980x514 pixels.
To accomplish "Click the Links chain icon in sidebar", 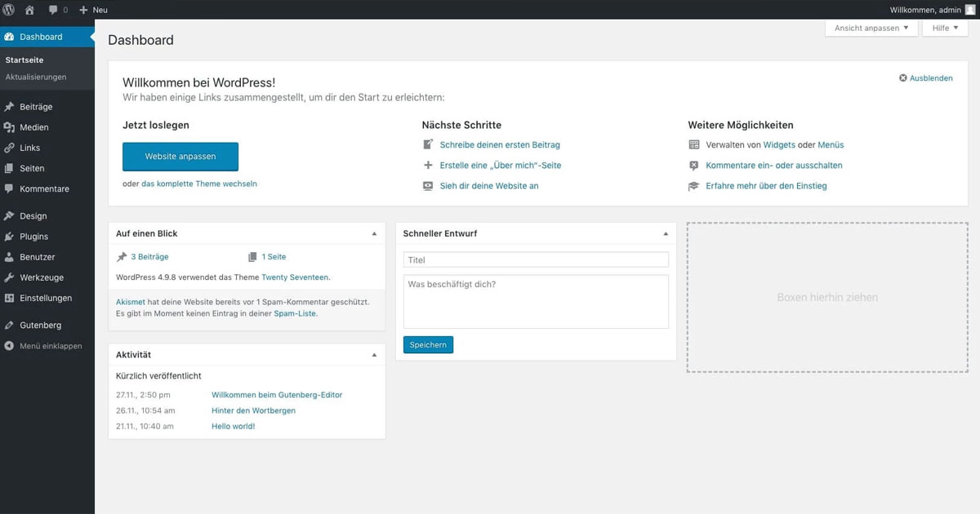I will pyautogui.click(x=9, y=148).
